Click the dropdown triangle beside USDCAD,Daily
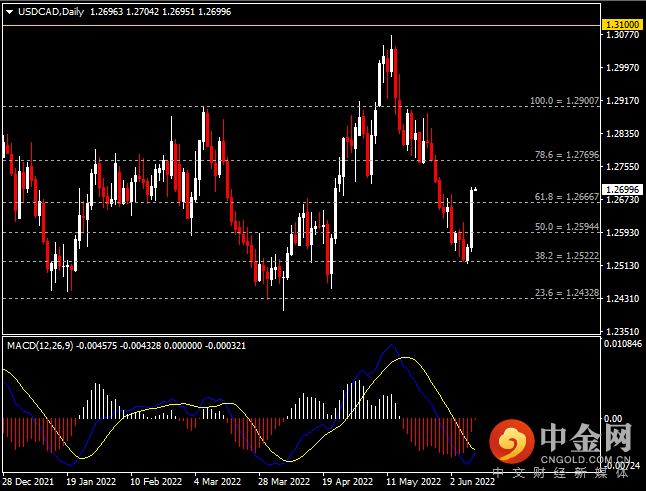Viewport: 646px width, 491px height. [9, 12]
